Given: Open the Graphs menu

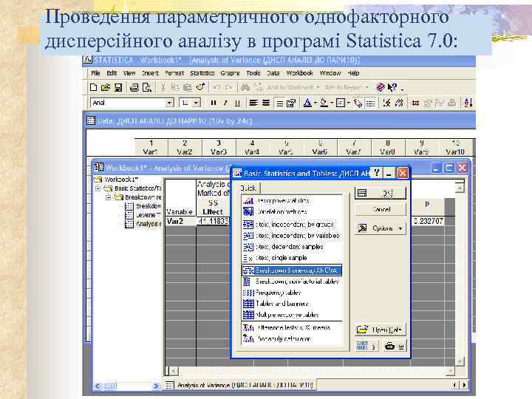Looking at the screenshot, I should point(230,73).
